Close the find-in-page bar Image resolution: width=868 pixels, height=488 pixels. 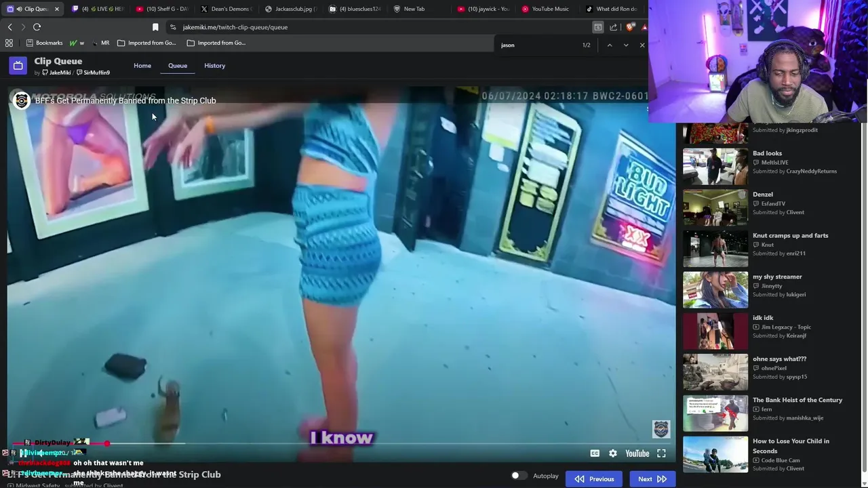(642, 45)
